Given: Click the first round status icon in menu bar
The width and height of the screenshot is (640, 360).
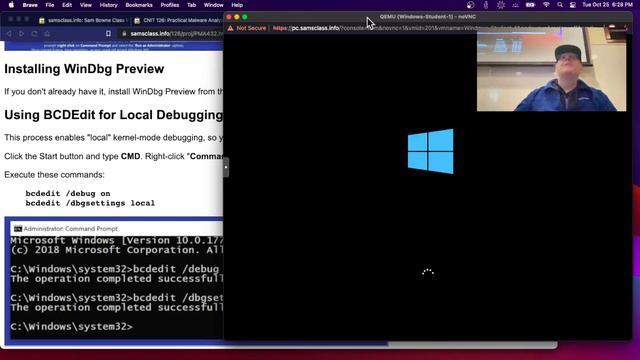Looking at the screenshot, I should (471, 5).
